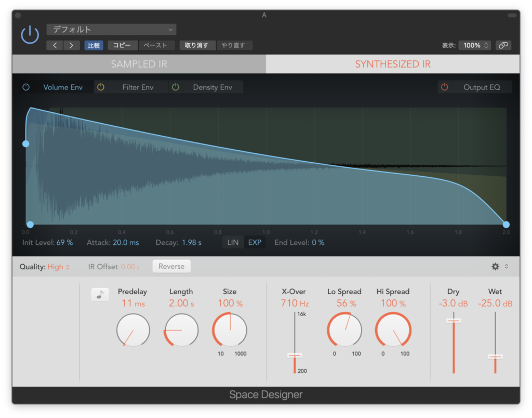
Task: Click the Attack 20.0 ms value
Action: [x=126, y=242]
